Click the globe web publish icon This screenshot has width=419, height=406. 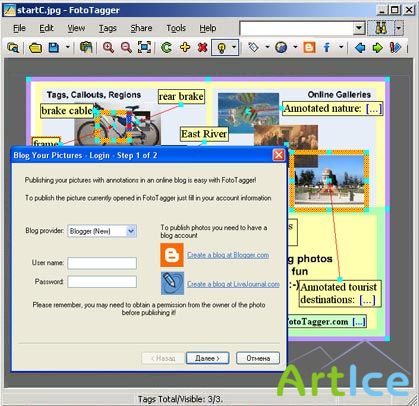281,48
